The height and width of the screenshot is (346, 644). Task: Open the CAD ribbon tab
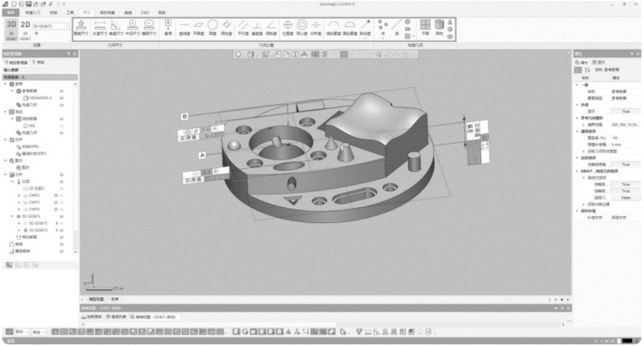coord(145,13)
